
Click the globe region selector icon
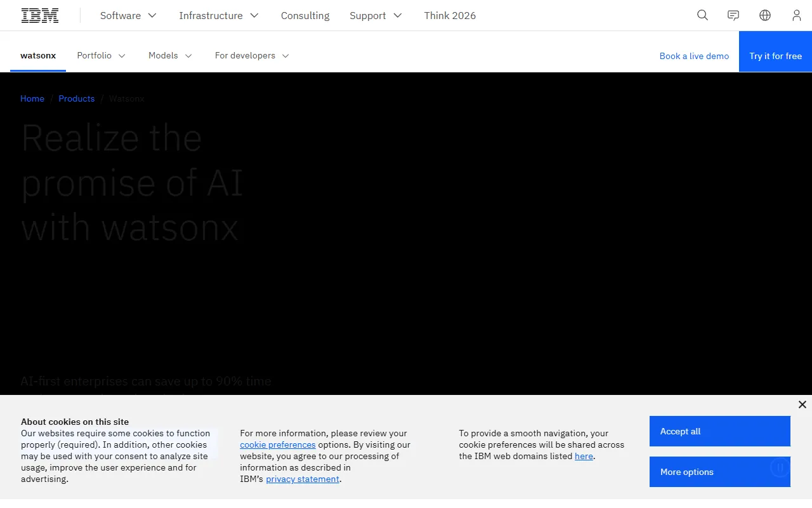(x=765, y=15)
